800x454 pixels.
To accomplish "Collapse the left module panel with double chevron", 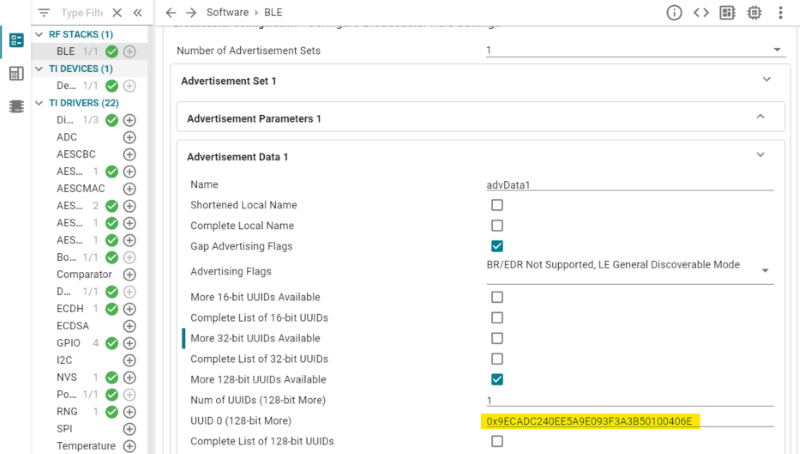I will point(137,13).
